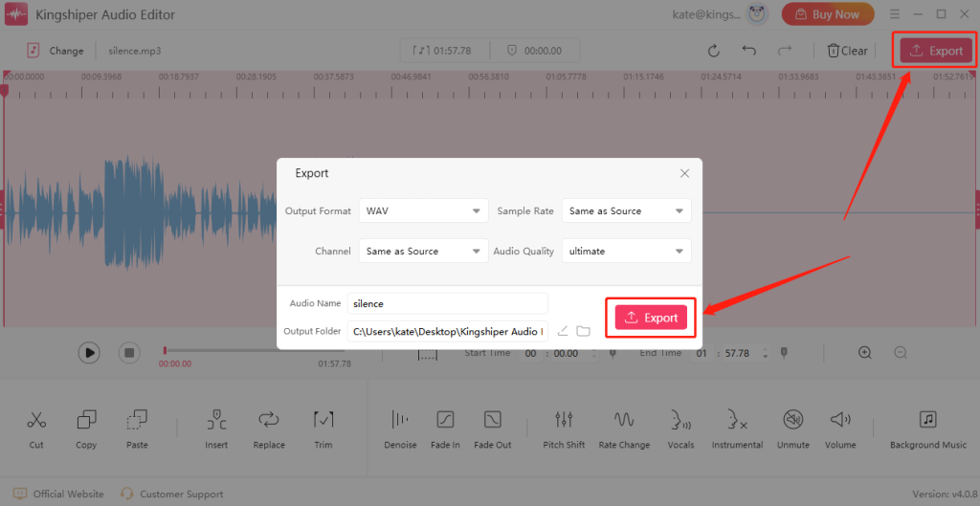This screenshot has width=980, height=506.
Task: Zoom out on the waveform
Action: (901, 352)
